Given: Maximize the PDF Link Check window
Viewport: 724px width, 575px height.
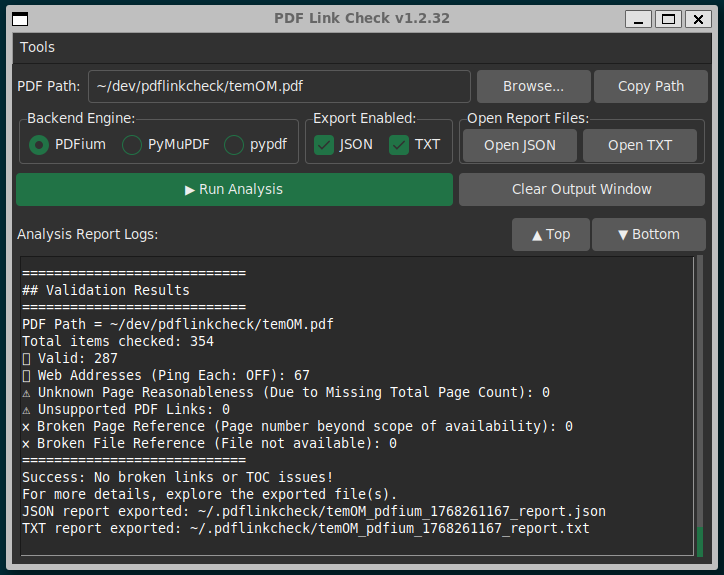Looking at the screenshot, I should [668, 19].
